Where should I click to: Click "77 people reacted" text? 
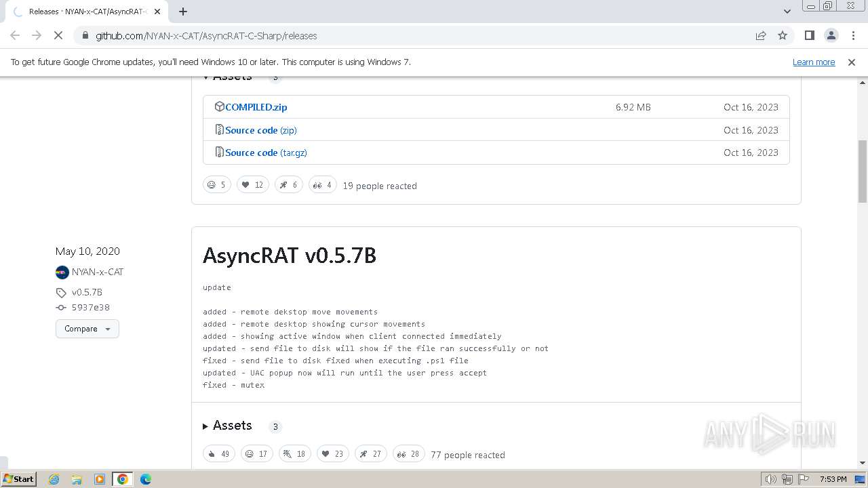point(468,455)
